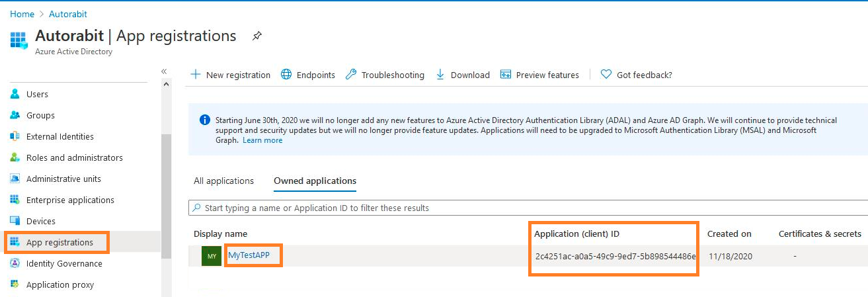Viewport: 868px width, 297px height.
Task: Click the Preview features icon
Action: 506,75
